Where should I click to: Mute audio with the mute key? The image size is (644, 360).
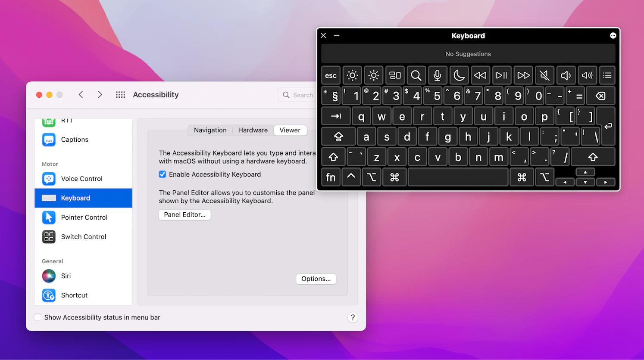pos(544,75)
